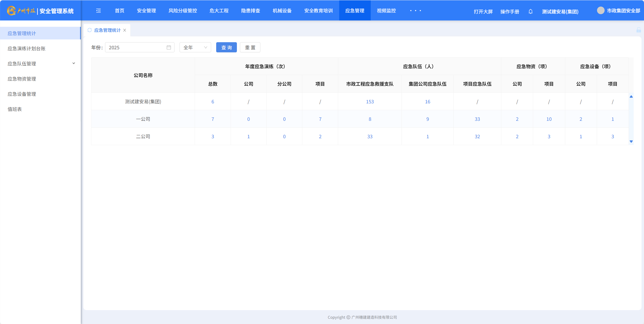The height and width of the screenshot is (324, 644).
Task: Open the 全年 period dropdown
Action: coord(195,48)
